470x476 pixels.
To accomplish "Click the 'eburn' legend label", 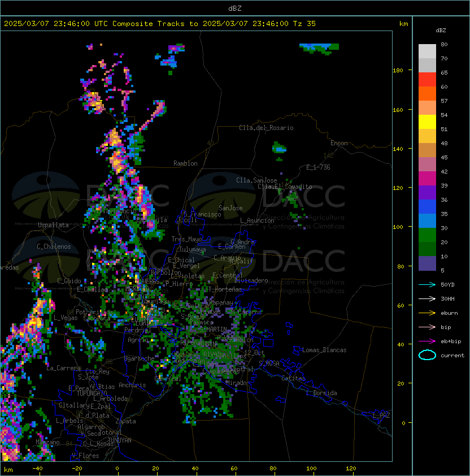I will [x=449, y=313].
